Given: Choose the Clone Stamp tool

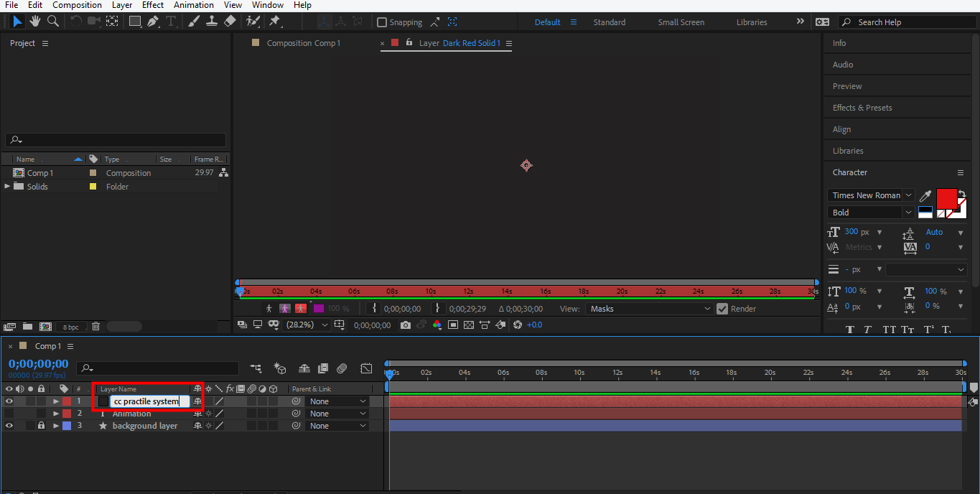Looking at the screenshot, I should [x=212, y=22].
